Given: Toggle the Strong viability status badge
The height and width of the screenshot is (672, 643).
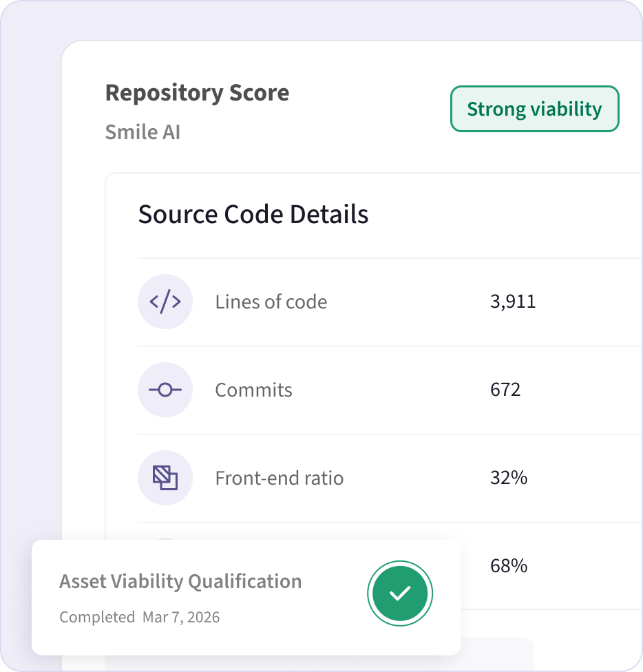Looking at the screenshot, I should point(534,108).
